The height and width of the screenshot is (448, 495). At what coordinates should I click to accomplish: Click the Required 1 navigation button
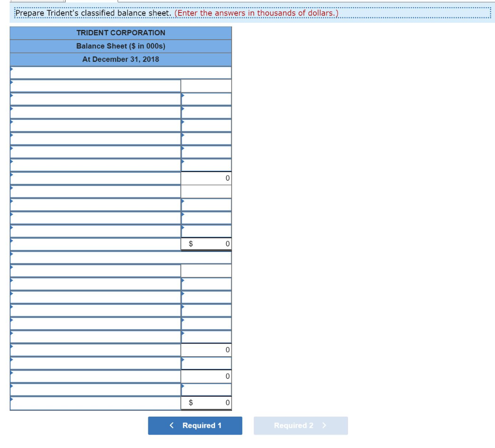pos(195,425)
